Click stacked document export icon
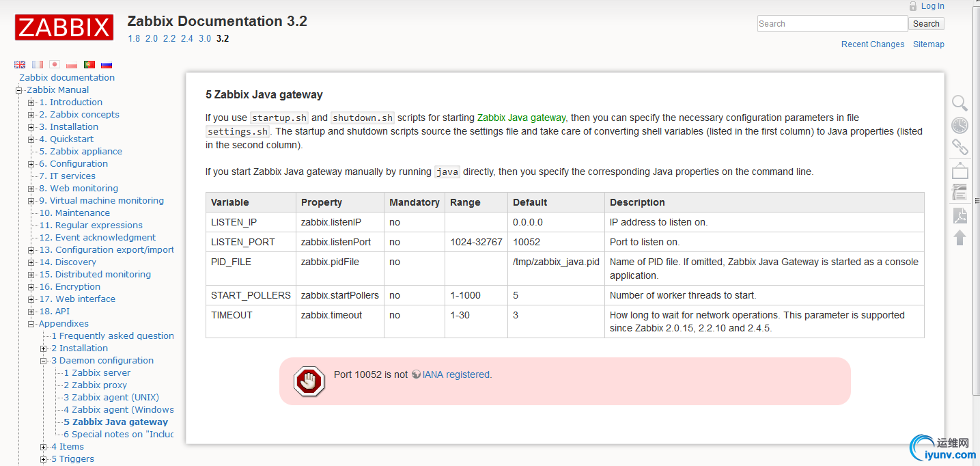Screen dimensions: 980x466 click(960, 192)
